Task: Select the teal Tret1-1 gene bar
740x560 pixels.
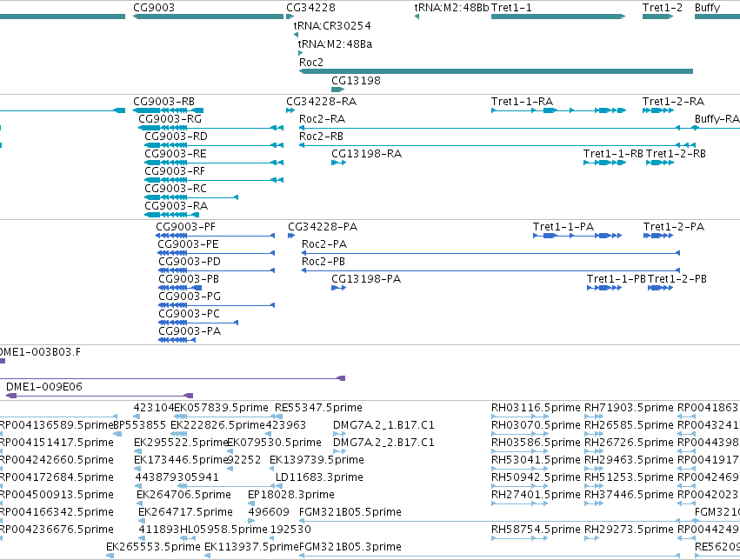Action: tap(558, 17)
